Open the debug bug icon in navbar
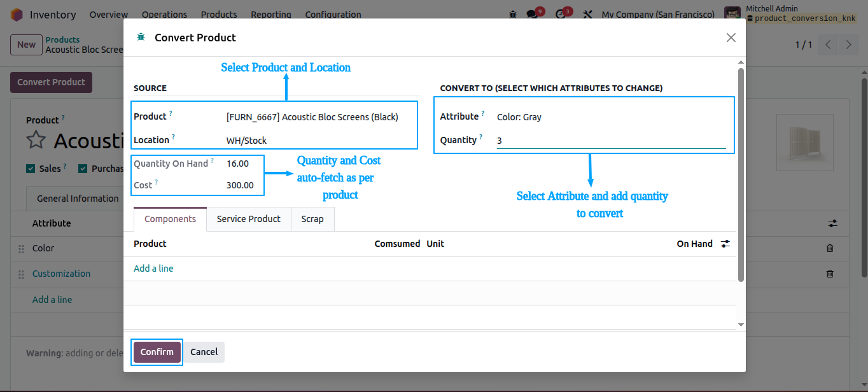Image resolution: width=868 pixels, height=392 pixels. (x=513, y=14)
